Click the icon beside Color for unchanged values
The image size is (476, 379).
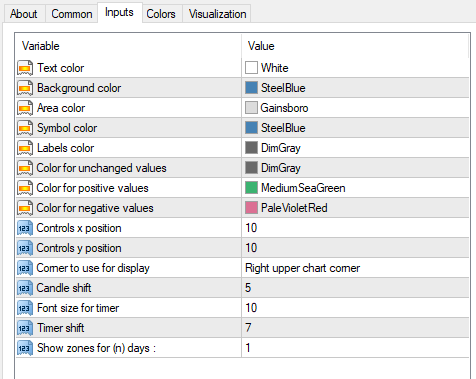(x=25, y=168)
